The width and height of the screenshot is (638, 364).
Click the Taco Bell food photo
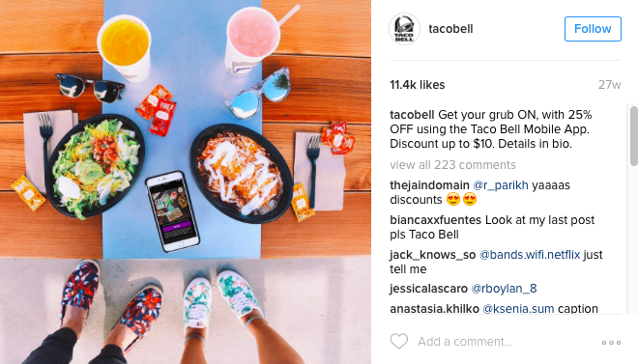(x=186, y=182)
